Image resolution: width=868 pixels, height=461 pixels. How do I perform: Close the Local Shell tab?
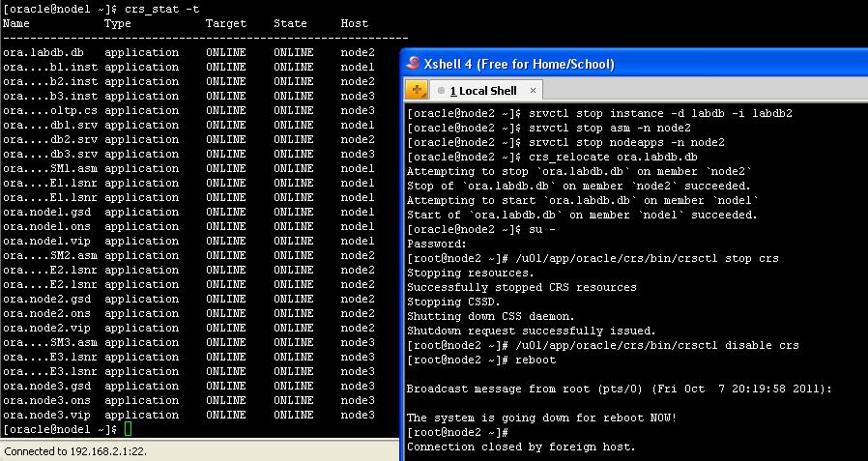[533, 91]
